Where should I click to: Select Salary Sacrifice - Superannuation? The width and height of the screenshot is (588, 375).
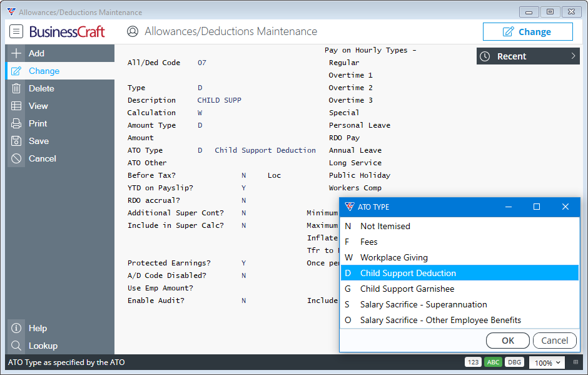click(x=459, y=304)
